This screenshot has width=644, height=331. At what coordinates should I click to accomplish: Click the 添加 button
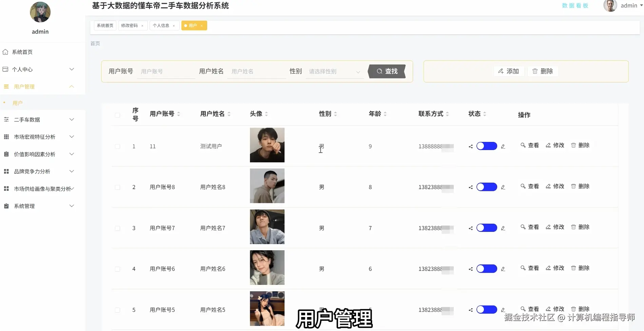click(x=509, y=71)
